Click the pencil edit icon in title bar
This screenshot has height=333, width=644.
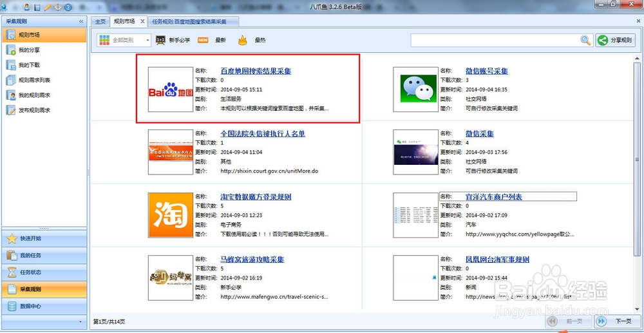pos(48,7)
